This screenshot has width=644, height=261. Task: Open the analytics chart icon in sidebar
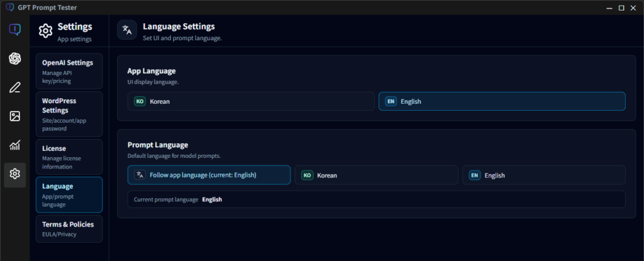[15, 145]
